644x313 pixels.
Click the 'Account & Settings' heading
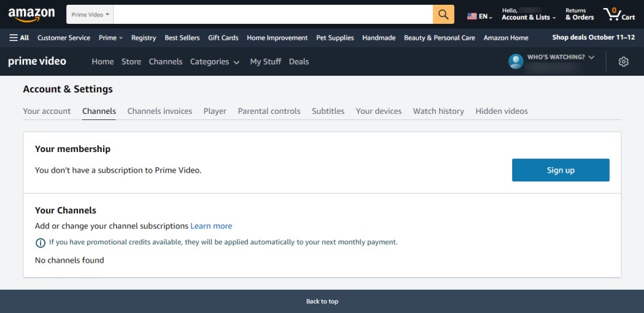pos(68,89)
